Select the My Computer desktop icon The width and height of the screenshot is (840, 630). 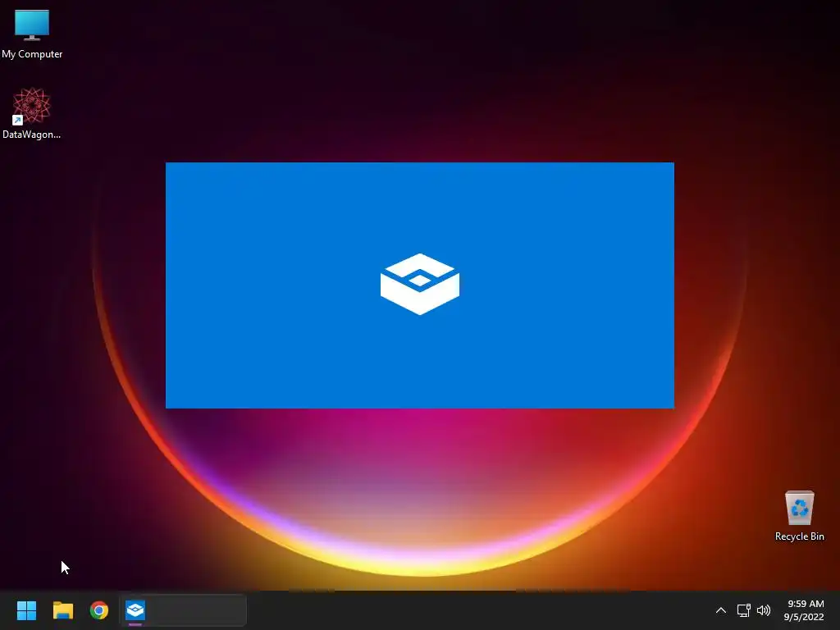point(32,34)
